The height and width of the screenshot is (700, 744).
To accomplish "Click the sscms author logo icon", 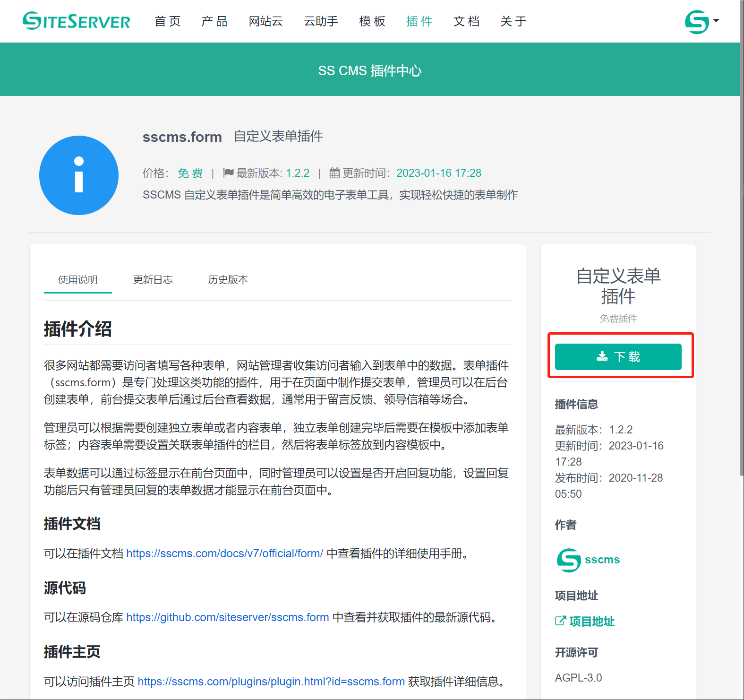I will [x=569, y=560].
